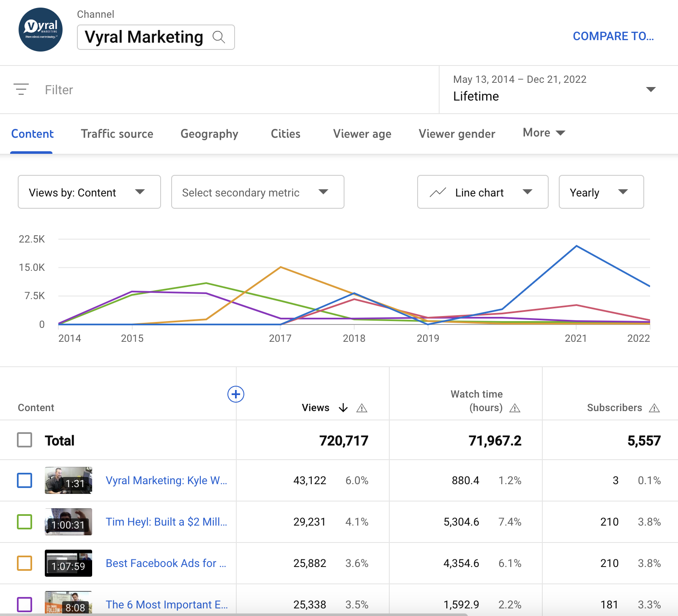Viewport: 678px width, 616px height.
Task: Open The 6 Most Important E... link
Action: pyautogui.click(x=167, y=605)
